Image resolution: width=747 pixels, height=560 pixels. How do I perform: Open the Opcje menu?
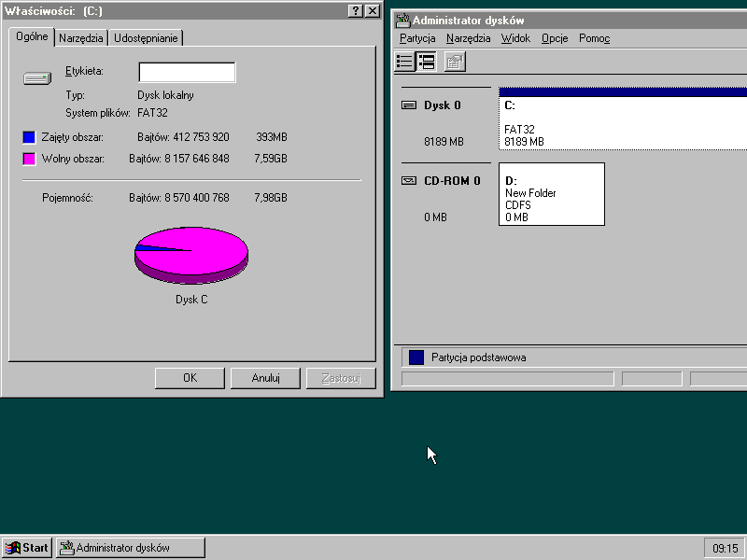pyautogui.click(x=555, y=38)
